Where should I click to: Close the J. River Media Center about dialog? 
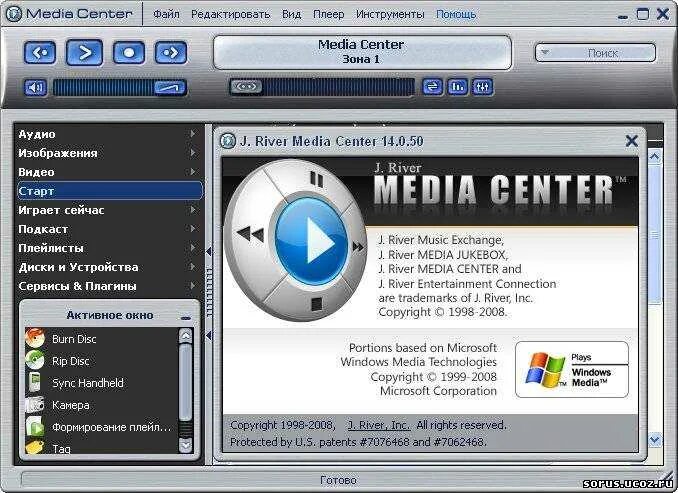pos(631,141)
